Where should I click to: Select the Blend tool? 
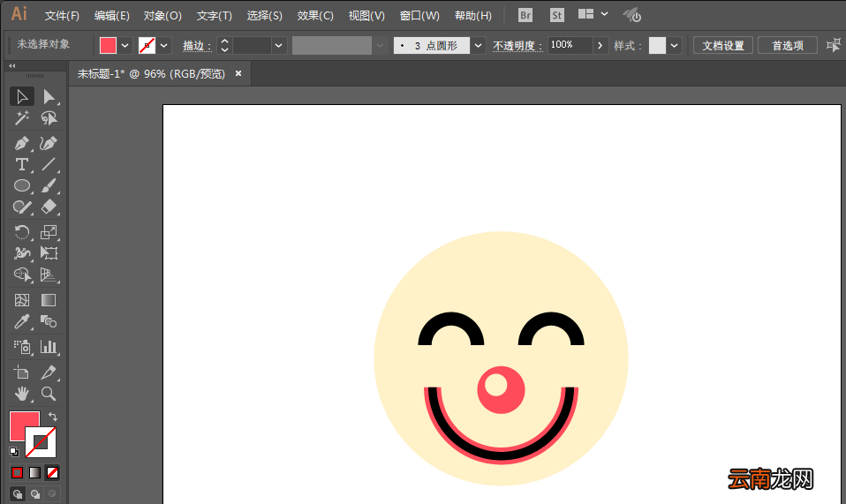(x=49, y=322)
